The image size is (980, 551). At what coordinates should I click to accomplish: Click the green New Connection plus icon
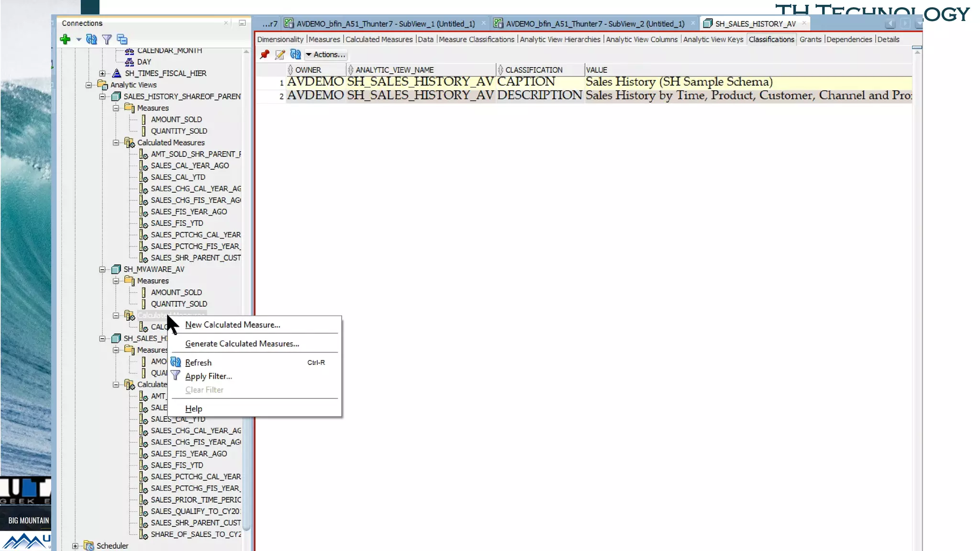(x=65, y=39)
